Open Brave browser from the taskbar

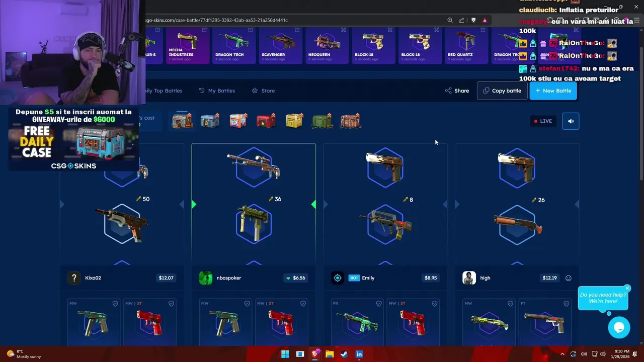pyautogui.click(x=315, y=354)
